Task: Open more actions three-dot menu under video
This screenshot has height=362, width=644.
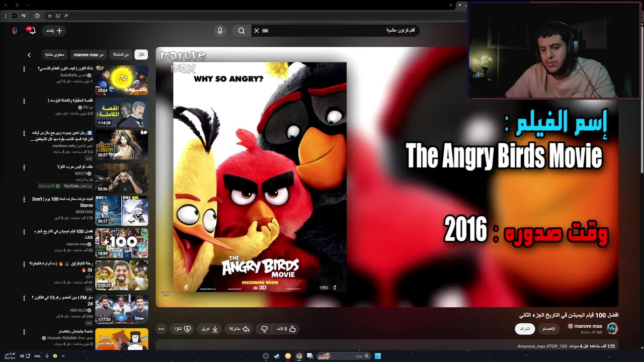Action: (x=161, y=329)
